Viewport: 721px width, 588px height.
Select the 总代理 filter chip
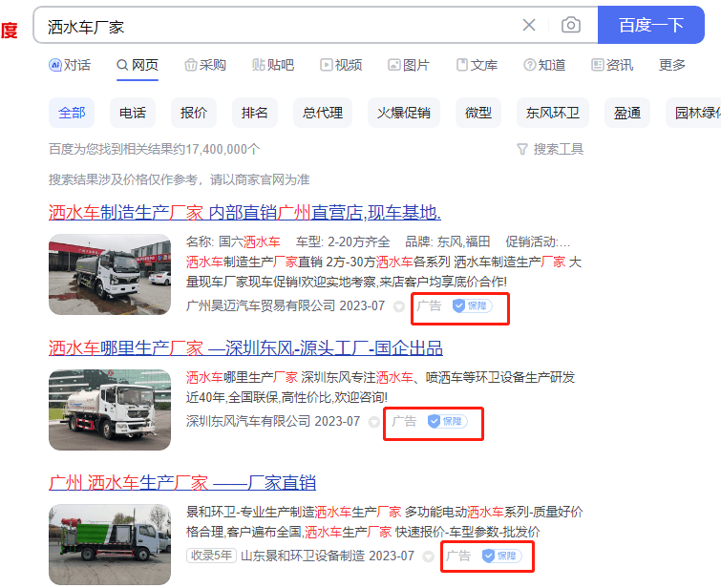[x=323, y=113]
